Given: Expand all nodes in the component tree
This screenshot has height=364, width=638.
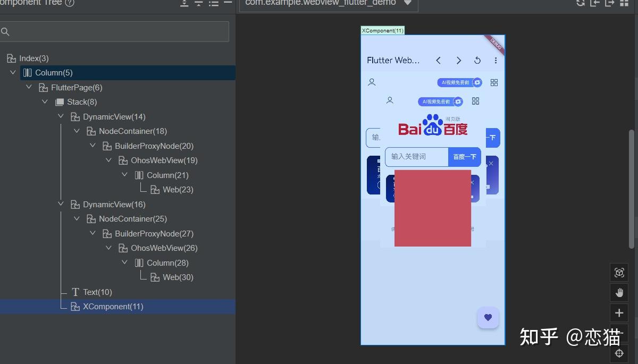Looking at the screenshot, I should click(184, 3).
